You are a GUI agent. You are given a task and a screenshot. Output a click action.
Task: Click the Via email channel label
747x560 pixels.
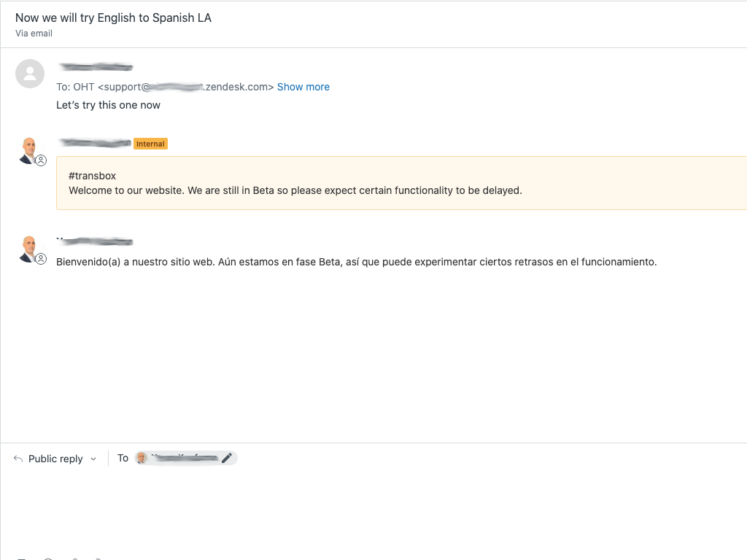[x=34, y=34]
